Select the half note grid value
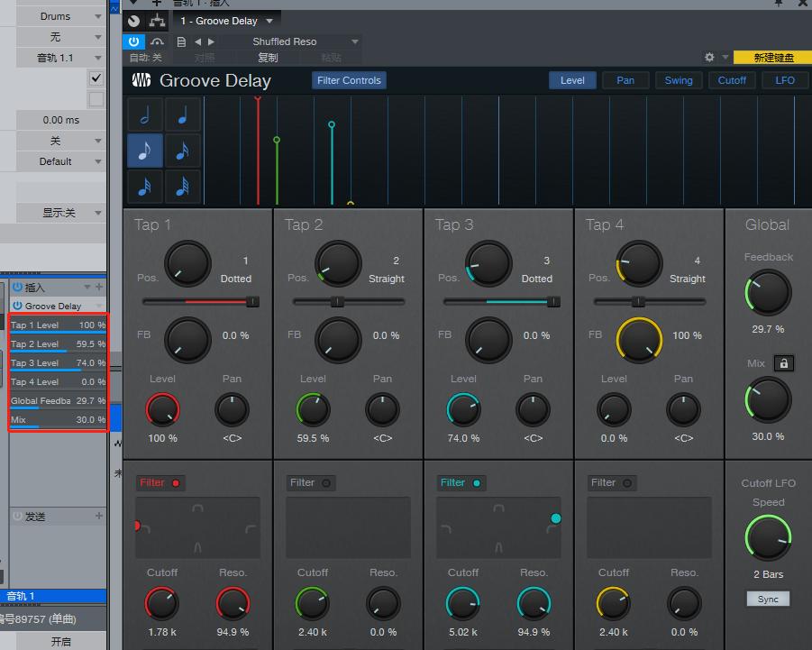812x650 pixels. click(x=145, y=114)
